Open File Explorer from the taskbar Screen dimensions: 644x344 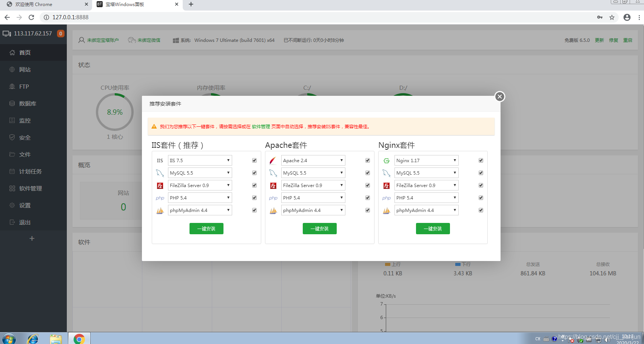point(56,339)
